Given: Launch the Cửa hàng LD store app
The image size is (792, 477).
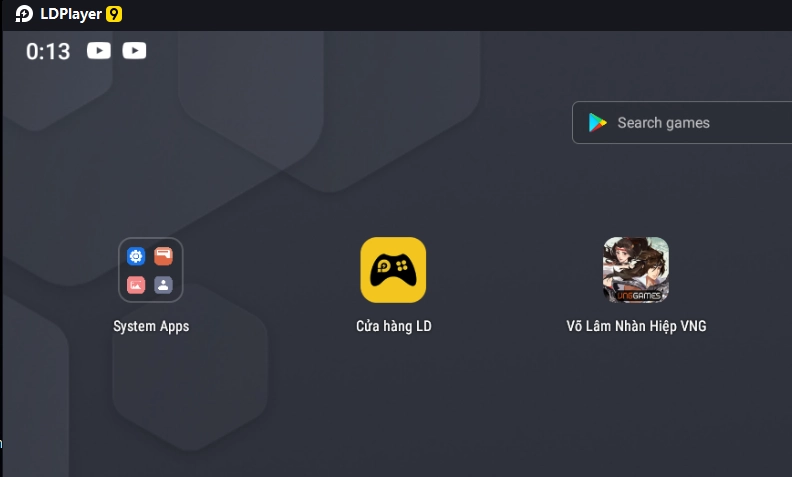Looking at the screenshot, I should (x=393, y=270).
